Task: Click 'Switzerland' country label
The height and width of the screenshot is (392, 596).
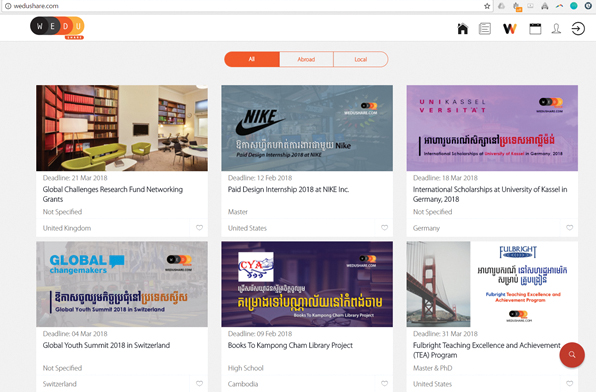Action: click(59, 384)
